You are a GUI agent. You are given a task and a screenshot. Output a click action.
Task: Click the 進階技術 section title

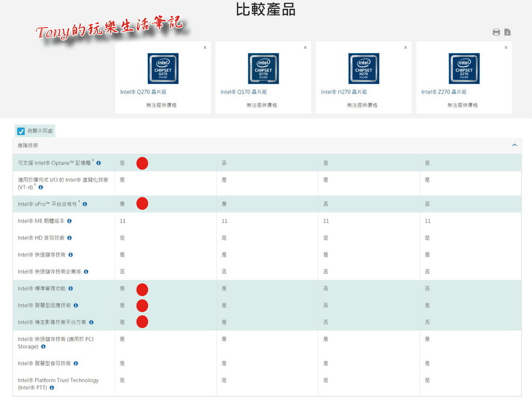[x=28, y=145]
